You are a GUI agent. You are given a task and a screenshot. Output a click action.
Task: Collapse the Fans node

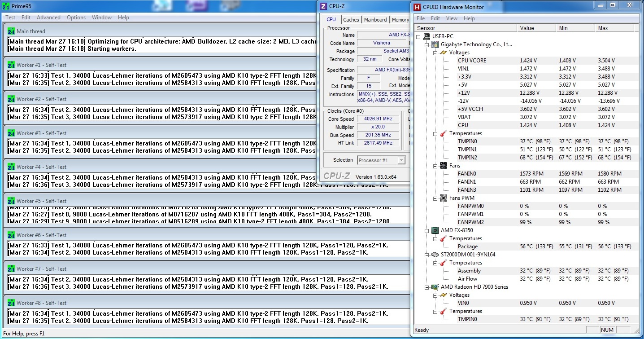click(435, 166)
